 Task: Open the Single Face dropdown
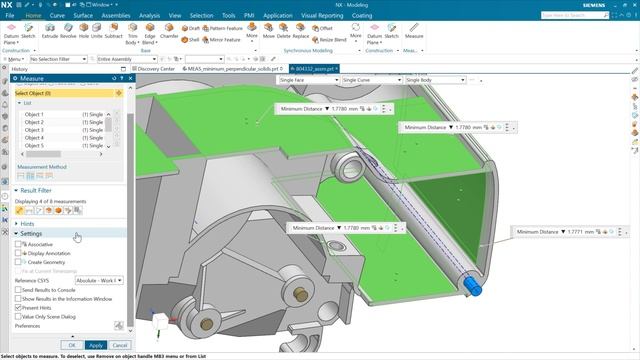(x=309, y=80)
